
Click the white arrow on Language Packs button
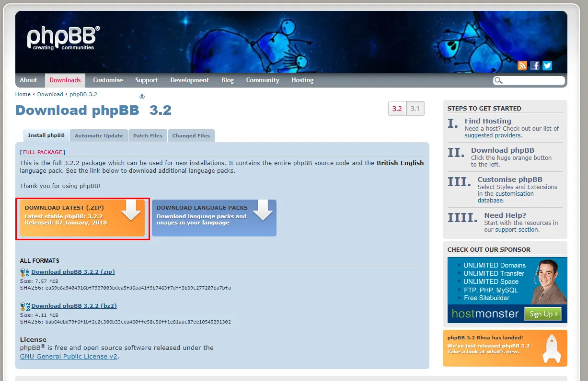[263, 211]
